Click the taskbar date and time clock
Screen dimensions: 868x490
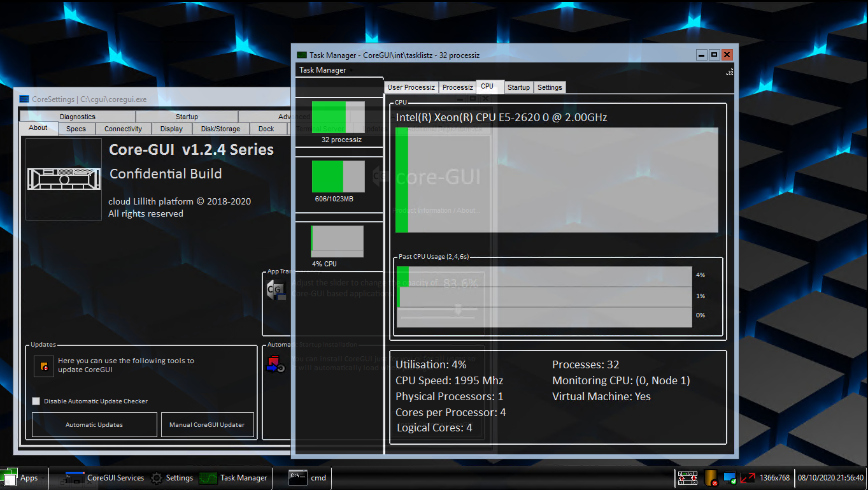click(830, 478)
